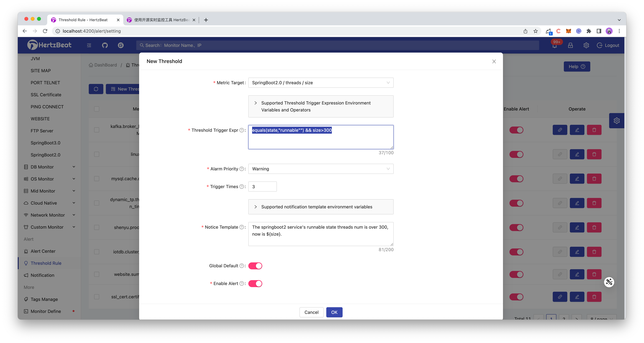Click the bookmark/key icon in navbar
Screen dimensions: 644x343
pos(571,45)
